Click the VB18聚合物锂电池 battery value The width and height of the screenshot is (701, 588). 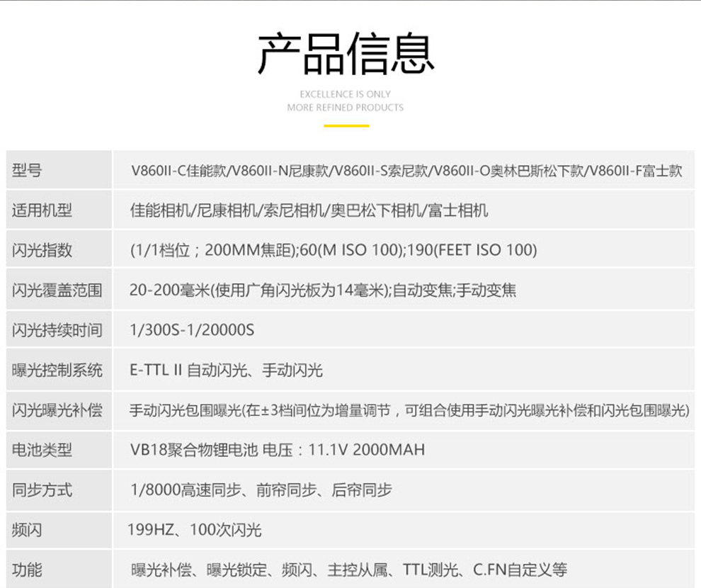pyautogui.click(x=278, y=450)
